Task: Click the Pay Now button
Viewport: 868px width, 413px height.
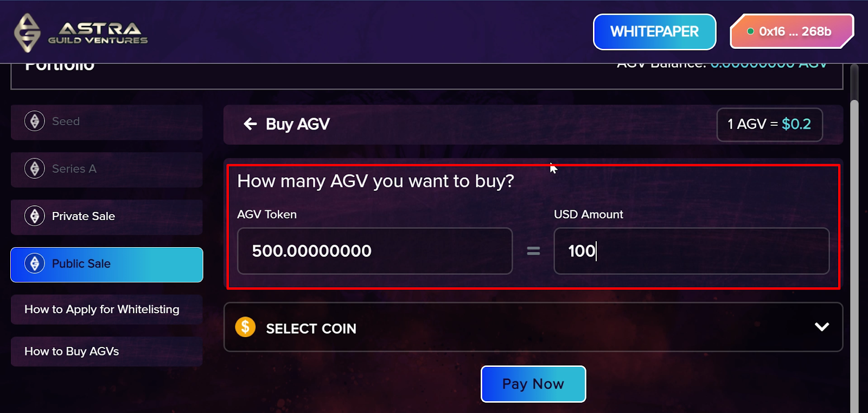Action: (533, 384)
